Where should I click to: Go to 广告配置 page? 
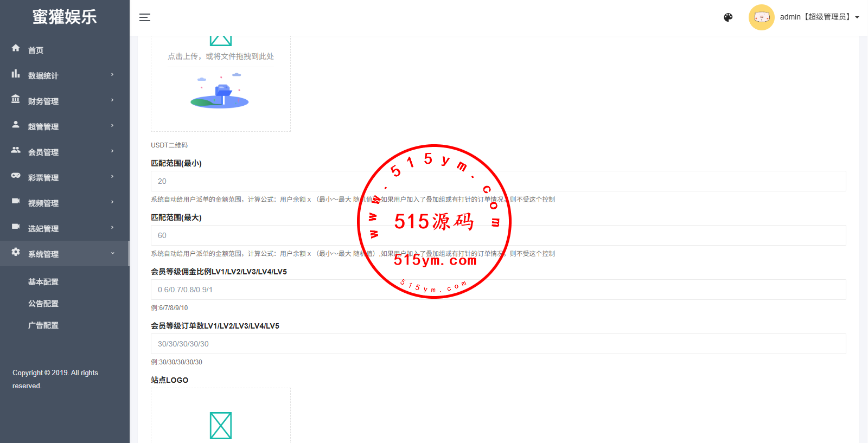tap(43, 325)
